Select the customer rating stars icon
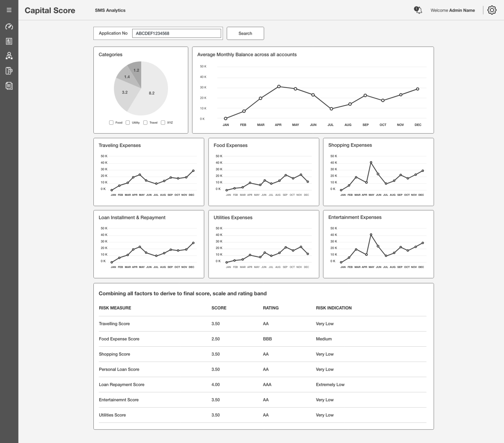 [9, 56]
